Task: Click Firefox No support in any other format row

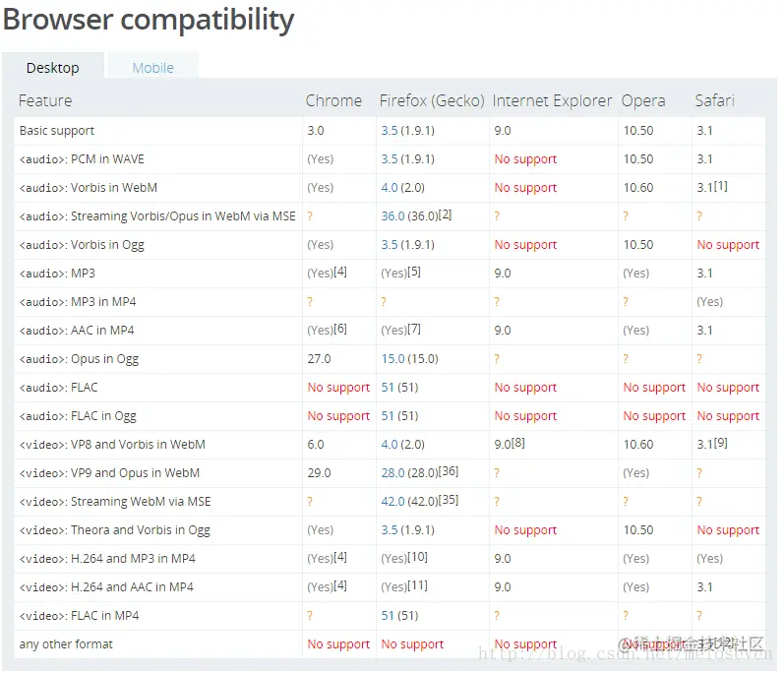Action: [x=412, y=643]
